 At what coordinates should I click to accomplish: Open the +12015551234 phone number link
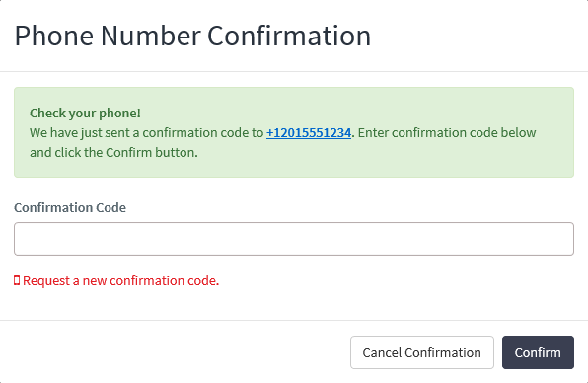[x=309, y=133]
